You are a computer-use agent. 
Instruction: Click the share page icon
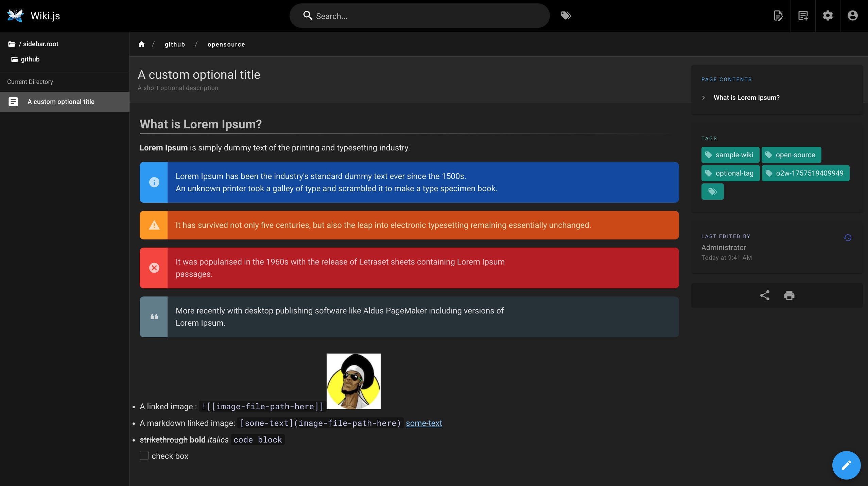pyautogui.click(x=765, y=295)
